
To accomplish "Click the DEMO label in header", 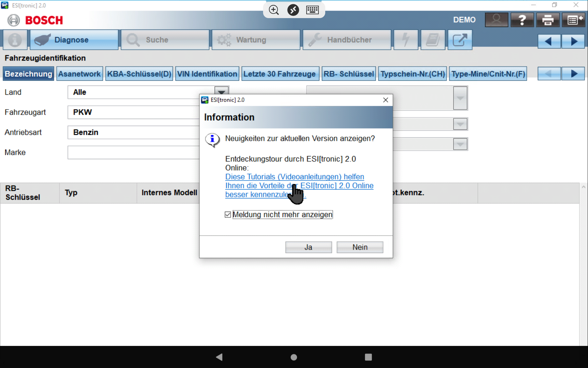I will [x=464, y=20].
